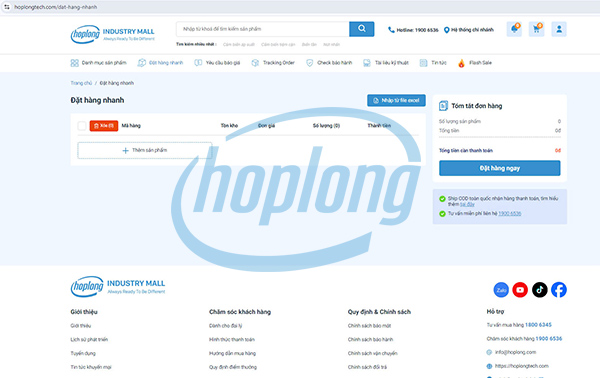
Task: Open the TikTok social icon
Action: pyautogui.click(x=540, y=290)
